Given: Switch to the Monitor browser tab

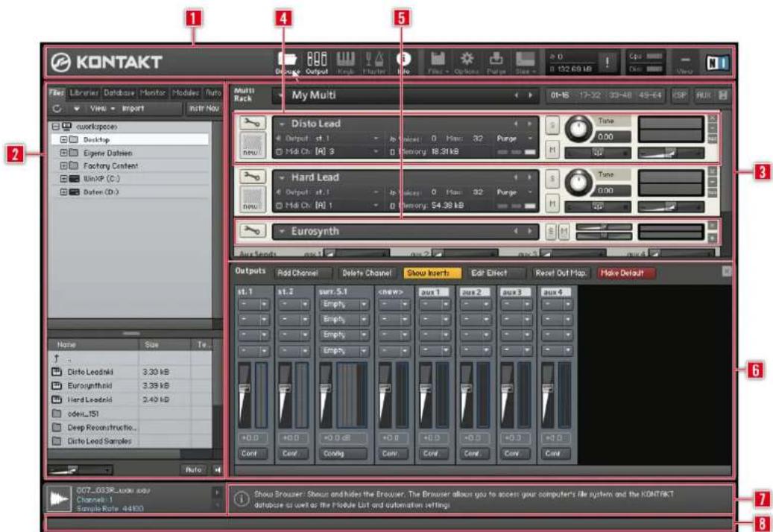Looking at the screenshot, I should click(153, 92).
